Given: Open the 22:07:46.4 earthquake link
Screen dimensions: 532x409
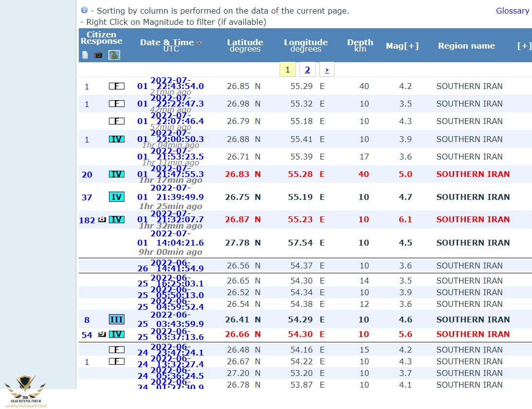Looking at the screenshot, I should tap(170, 119).
